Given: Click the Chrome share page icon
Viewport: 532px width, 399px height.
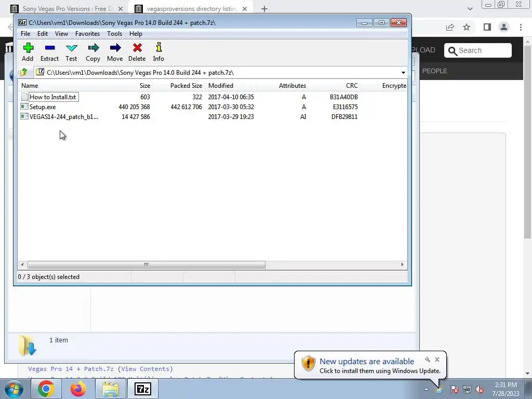Looking at the screenshot, I should click(x=450, y=27).
